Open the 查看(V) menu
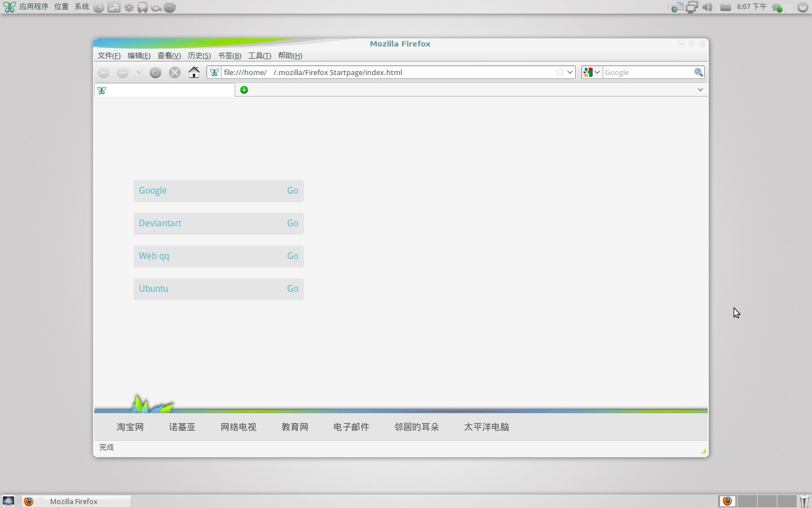 click(x=169, y=55)
